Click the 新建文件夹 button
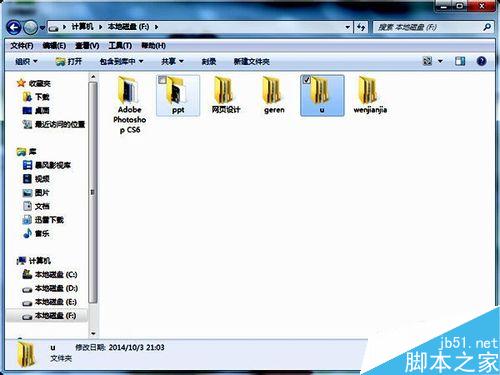 click(x=251, y=61)
